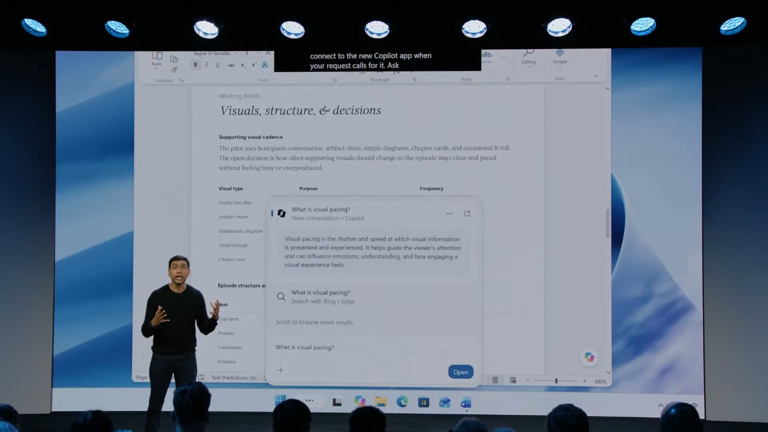Open the Paragraph group dialog launcher
The image size is (768, 432).
[x=414, y=79]
